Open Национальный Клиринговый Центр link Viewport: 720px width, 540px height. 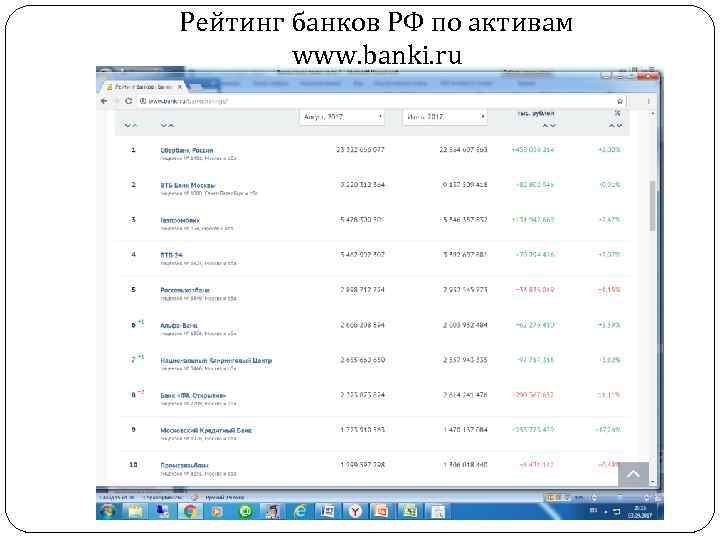click(x=216, y=360)
